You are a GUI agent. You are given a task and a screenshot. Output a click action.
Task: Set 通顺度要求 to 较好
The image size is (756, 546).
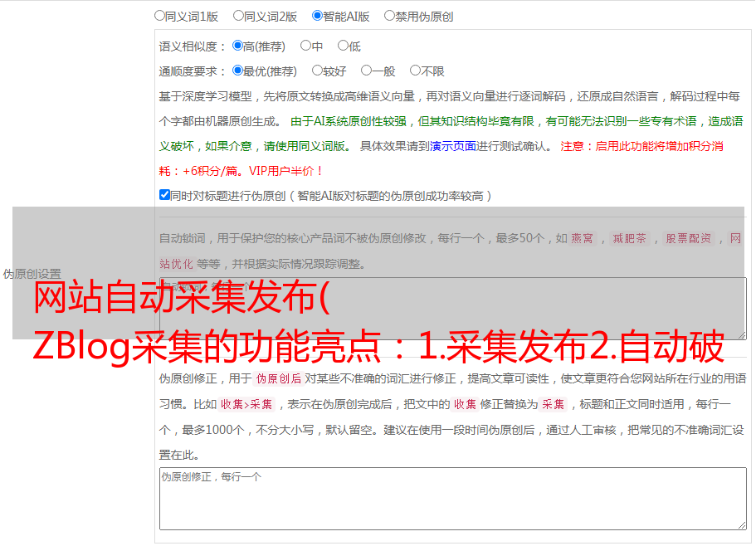(317, 71)
